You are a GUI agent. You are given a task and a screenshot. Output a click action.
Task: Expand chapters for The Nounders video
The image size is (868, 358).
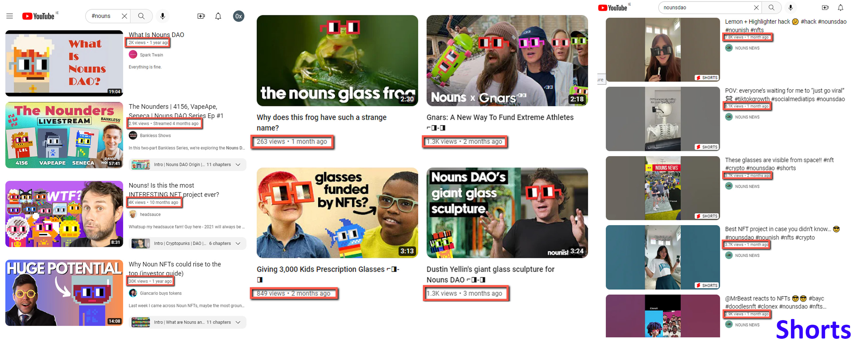tap(238, 164)
